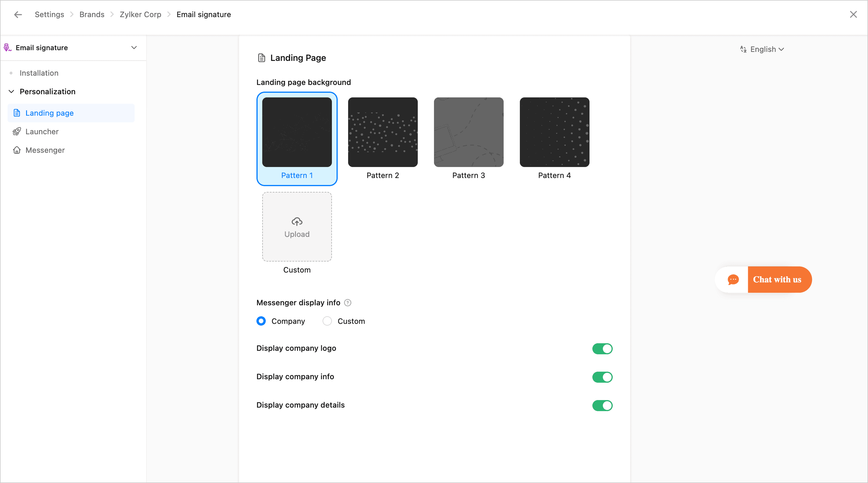Disable Display company logo toggle
Screen dimensions: 868x483
pyautogui.click(x=602, y=348)
